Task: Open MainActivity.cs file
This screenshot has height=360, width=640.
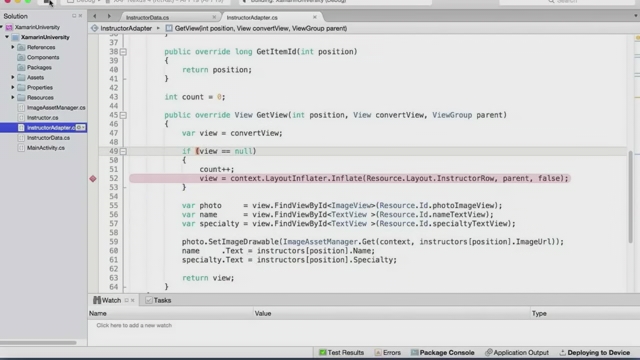Action: (46, 148)
